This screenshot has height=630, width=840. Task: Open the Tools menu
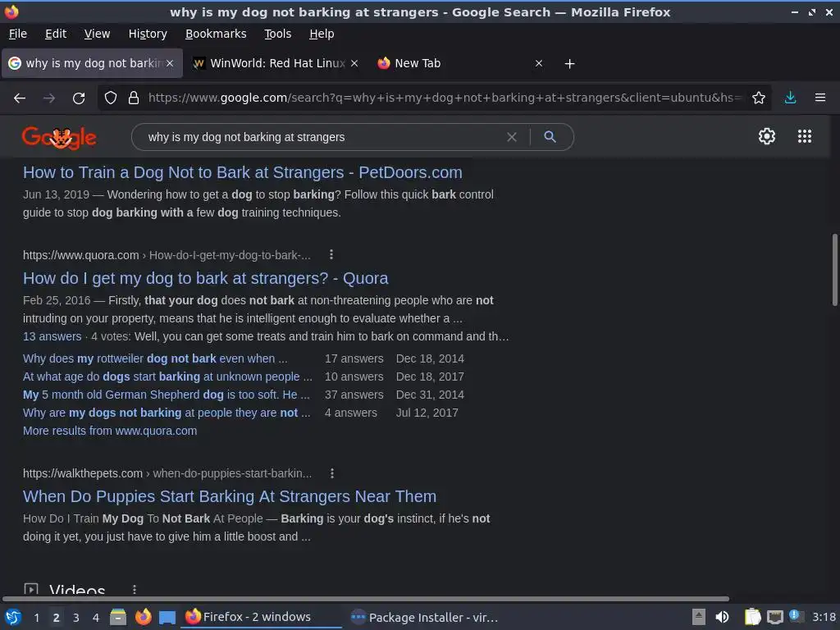(277, 34)
